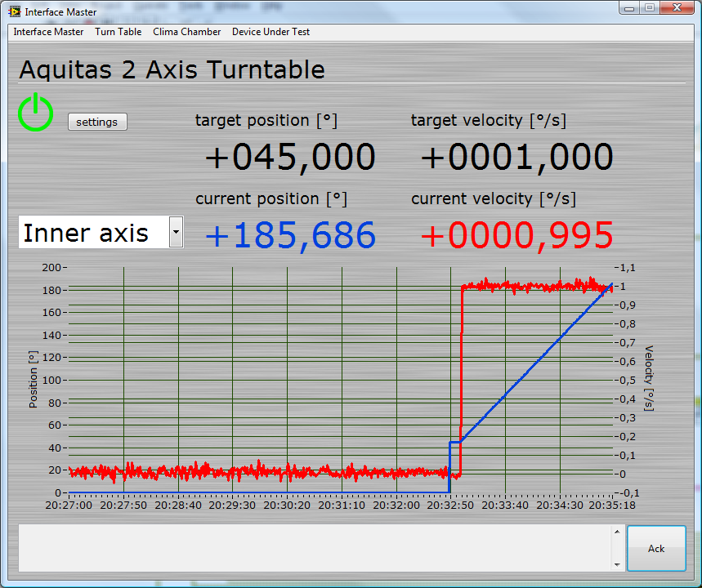Screen dimensions: 702x588
Task: Click the LabVIEW icon in title bar
Action: point(15,11)
